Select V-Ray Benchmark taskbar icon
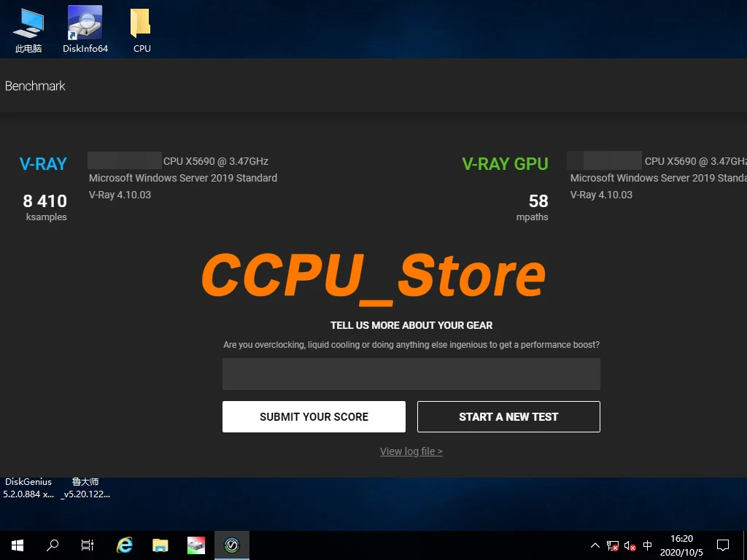This screenshot has height=560, width=747. (x=232, y=545)
